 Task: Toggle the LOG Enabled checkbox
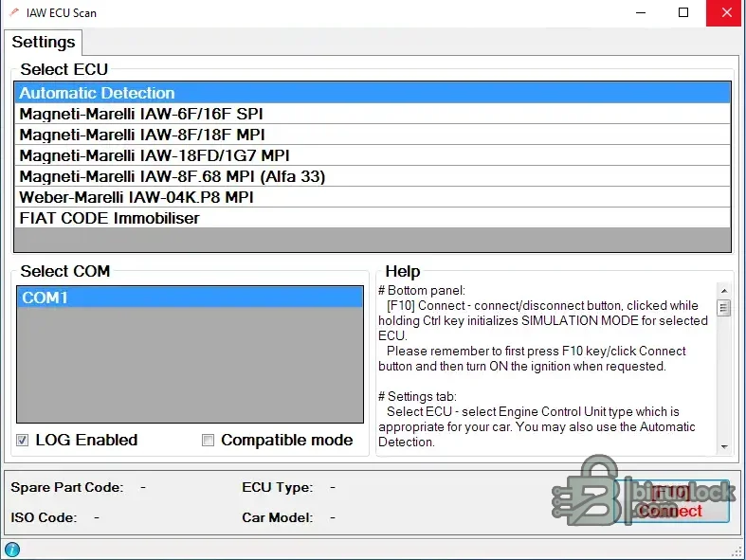23,440
